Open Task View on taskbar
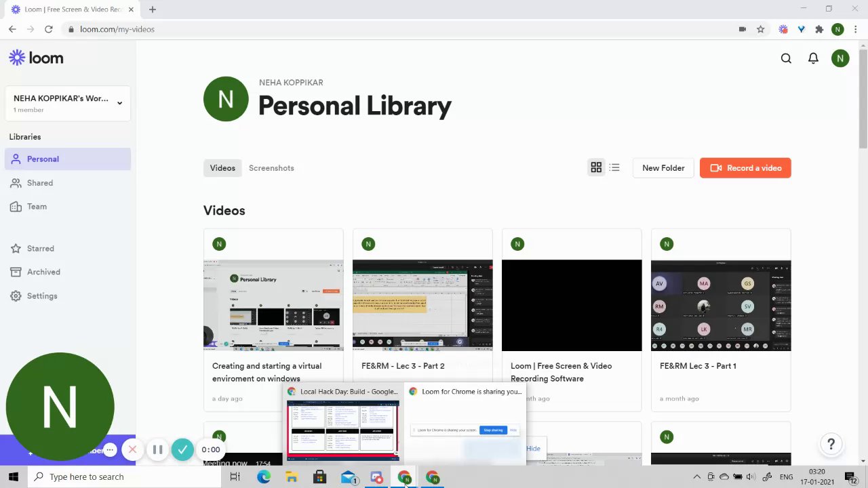 [x=235, y=477]
